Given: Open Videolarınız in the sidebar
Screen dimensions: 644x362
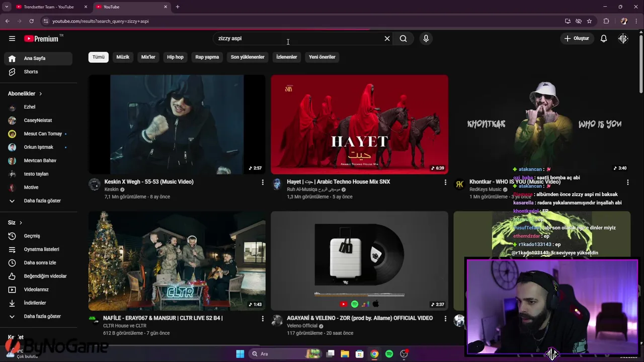Looking at the screenshot, I should (38, 290).
